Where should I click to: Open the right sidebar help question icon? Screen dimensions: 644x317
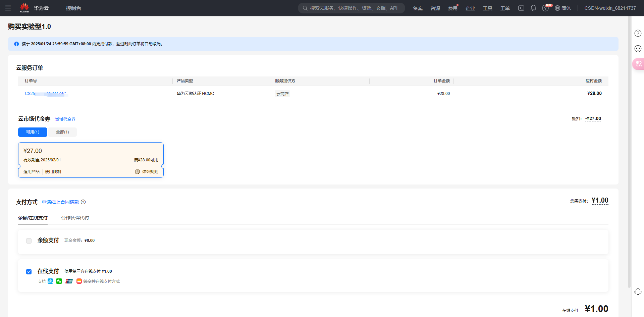638,33
